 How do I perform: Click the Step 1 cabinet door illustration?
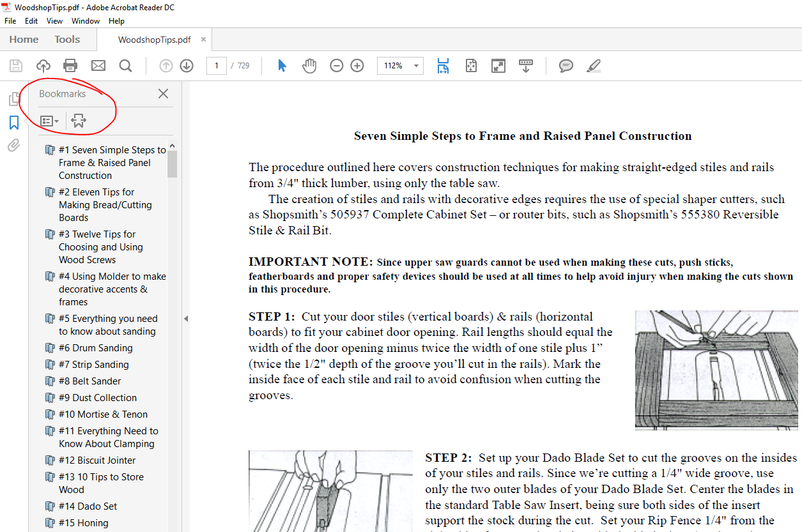pyautogui.click(x=716, y=370)
